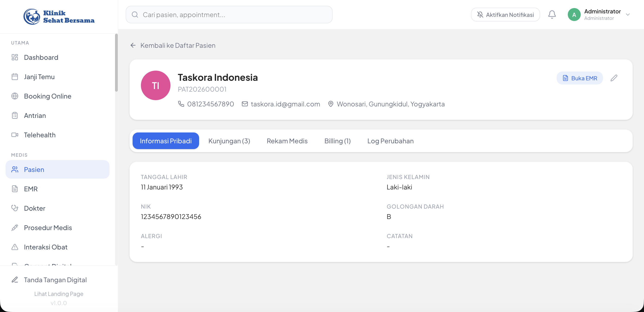Image resolution: width=644 pixels, height=312 pixels.
Task: Switch to the Billing tab
Action: coord(337,141)
